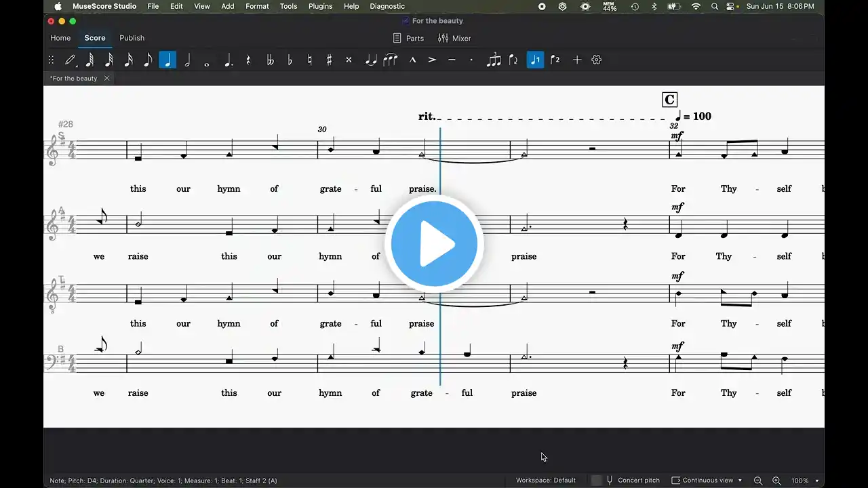Expand the 100% zoom level dropdown

coord(805,481)
